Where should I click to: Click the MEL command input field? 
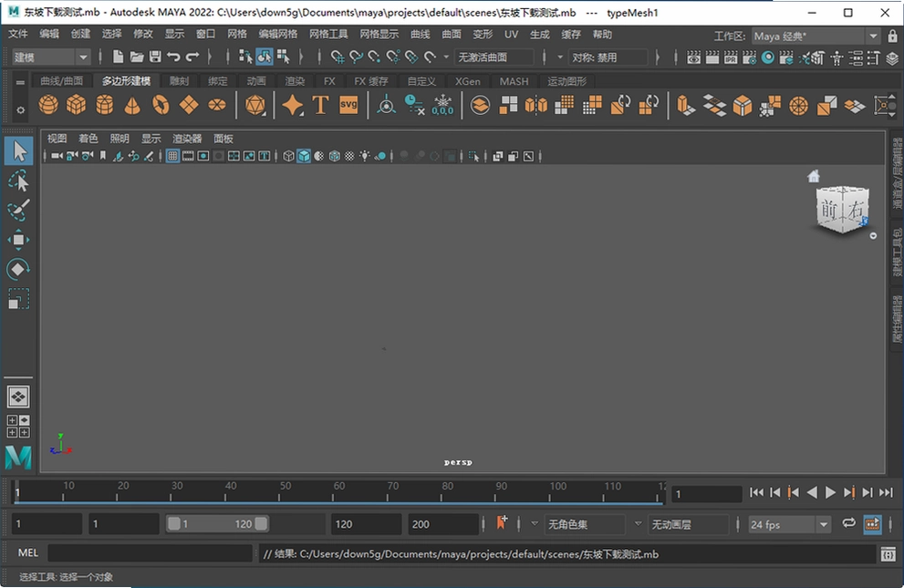pyautogui.click(x=150, y=554)
